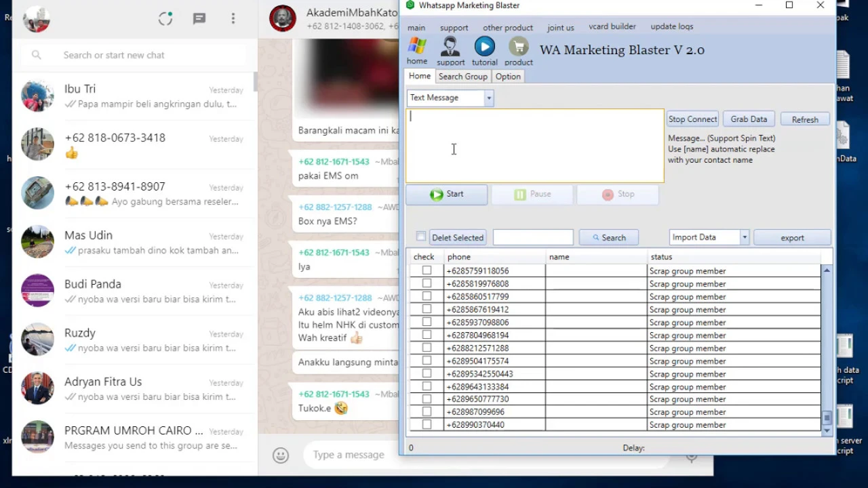The height and width of the screenshot is (488, 868).
Task: Check the row for +6285867619412
Action: (427, 309)
